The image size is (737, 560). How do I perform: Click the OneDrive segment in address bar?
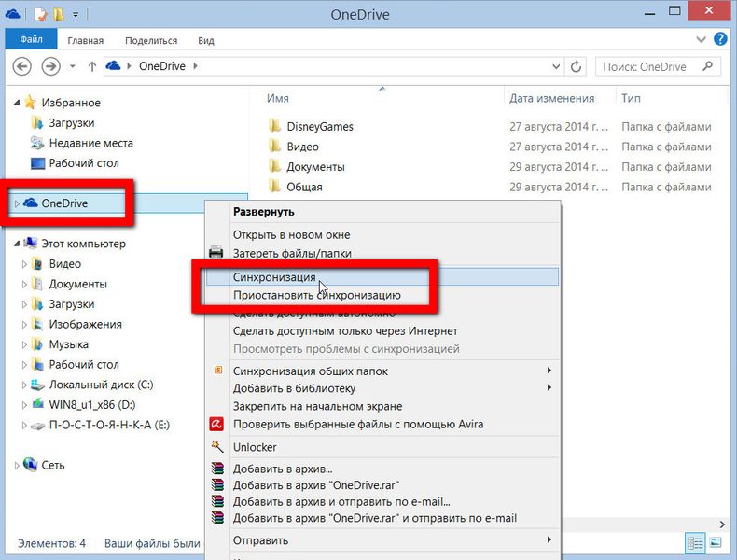162,66
